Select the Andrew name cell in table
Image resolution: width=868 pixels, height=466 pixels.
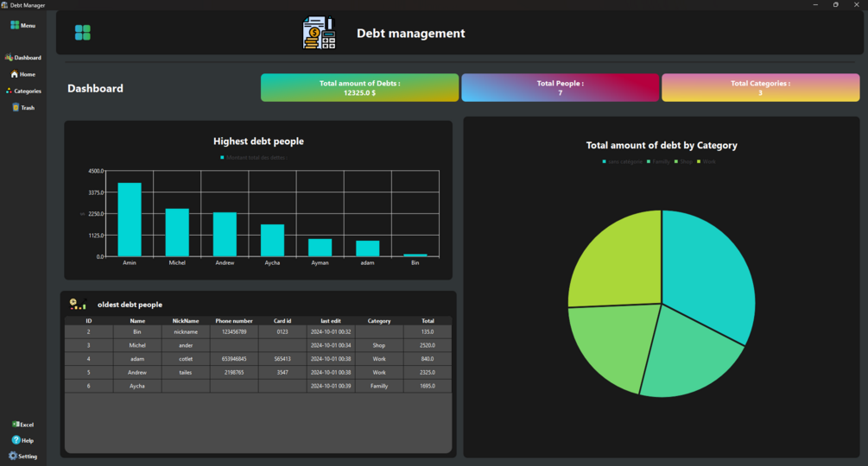coord(137,373)
